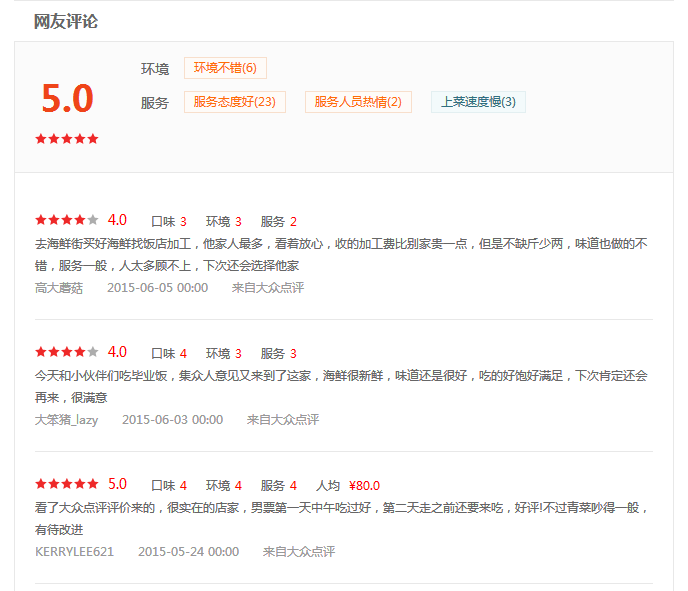Click the 环境 category label

point(155,69)
